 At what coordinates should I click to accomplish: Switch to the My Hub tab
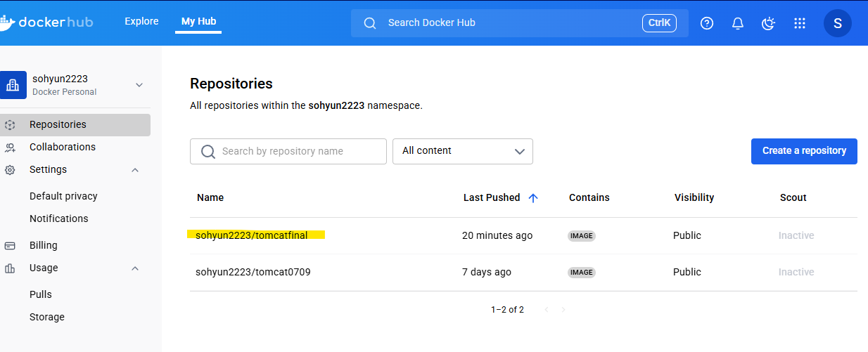[198, 21]
